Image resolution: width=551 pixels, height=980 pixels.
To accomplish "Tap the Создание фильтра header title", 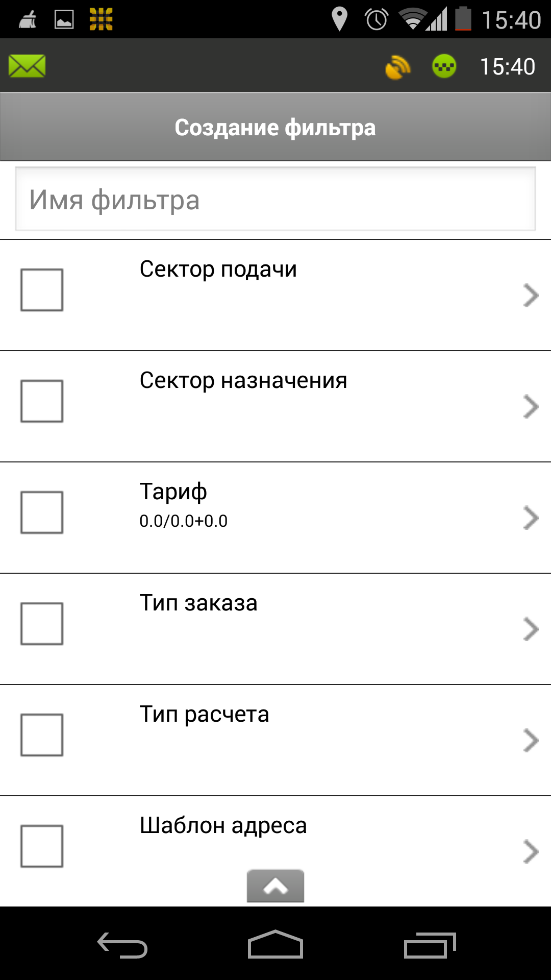I will point(275,128).
